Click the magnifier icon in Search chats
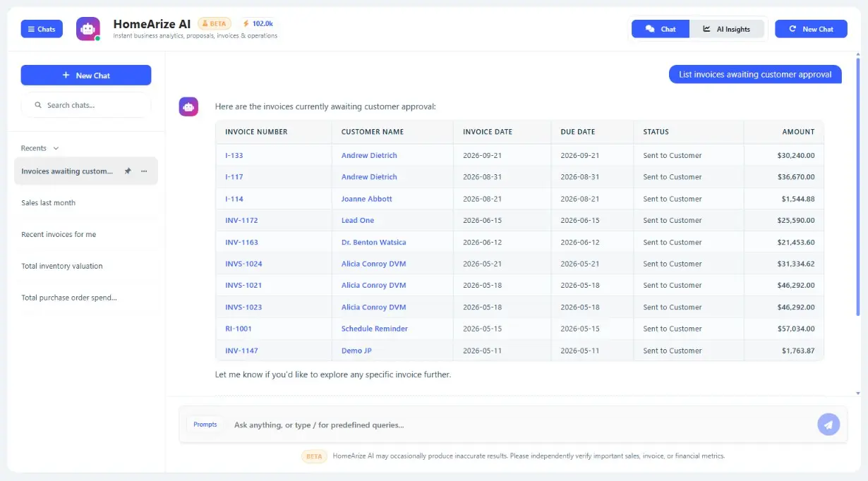The width and height of the screenshot is (868, 481). click(x=38, y=105)
